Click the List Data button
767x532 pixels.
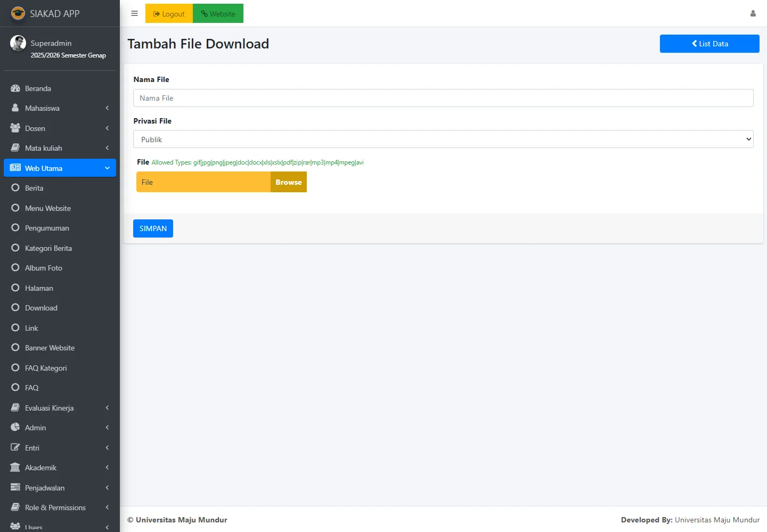click(709, 44)
